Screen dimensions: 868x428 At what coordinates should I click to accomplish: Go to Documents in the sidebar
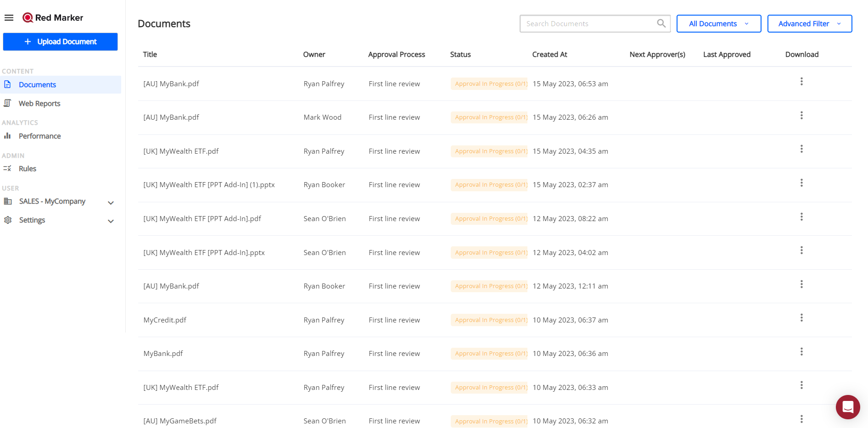(37, 85)
